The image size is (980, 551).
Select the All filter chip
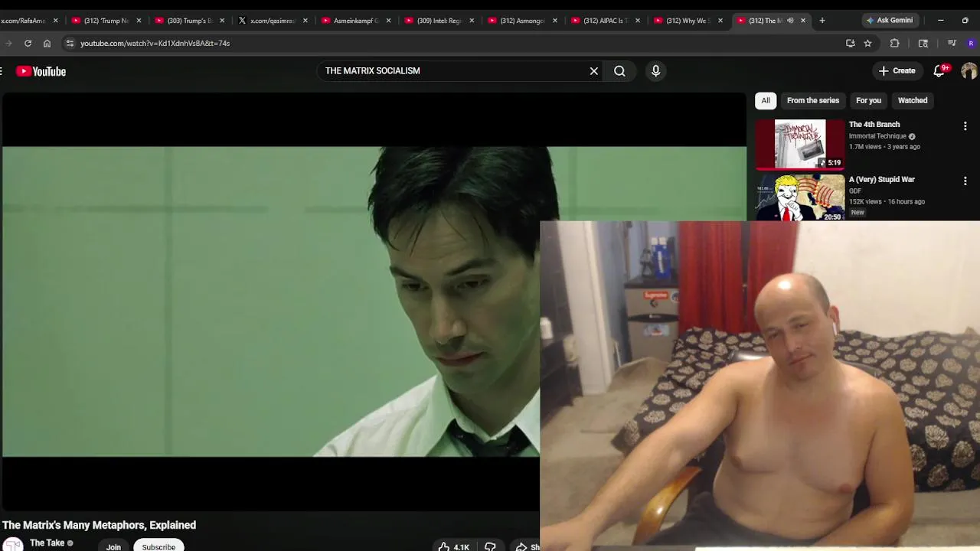pos(766,100)
